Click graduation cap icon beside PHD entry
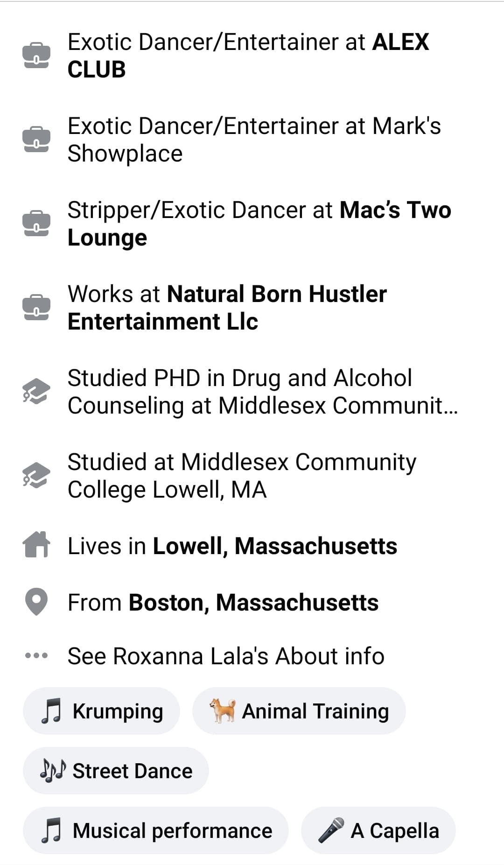This screenshot has width=504, height=865. click(x=36, y=392)
